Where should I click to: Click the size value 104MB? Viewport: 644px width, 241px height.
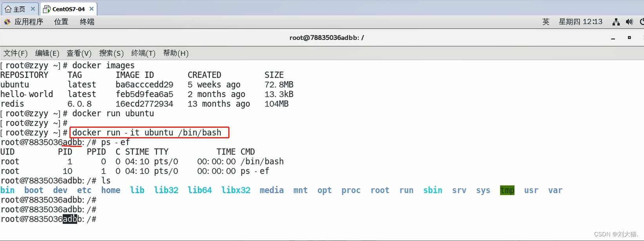(x=277, y=104)
